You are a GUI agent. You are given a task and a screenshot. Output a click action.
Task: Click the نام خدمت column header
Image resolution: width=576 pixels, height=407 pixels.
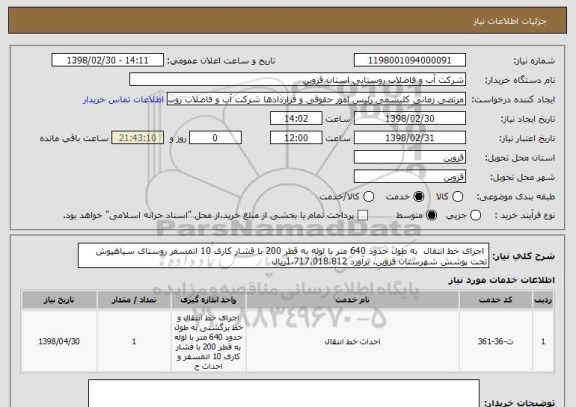[x=352, y=300]
